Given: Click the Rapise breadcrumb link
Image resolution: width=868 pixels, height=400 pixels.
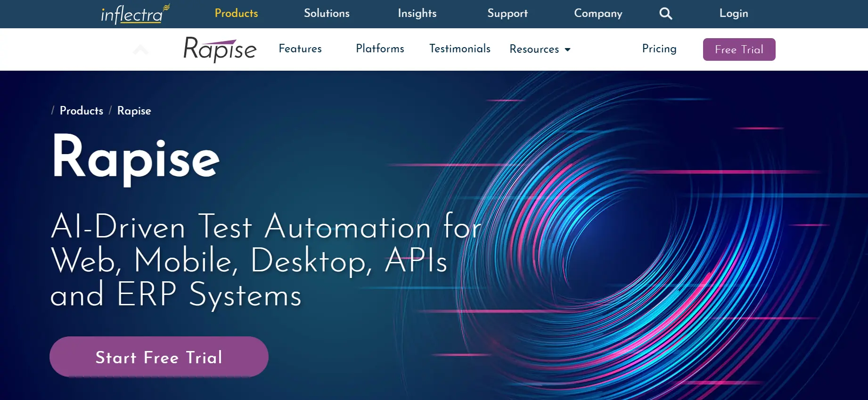Looking at the screenshot, I should (x=134, y=111).
